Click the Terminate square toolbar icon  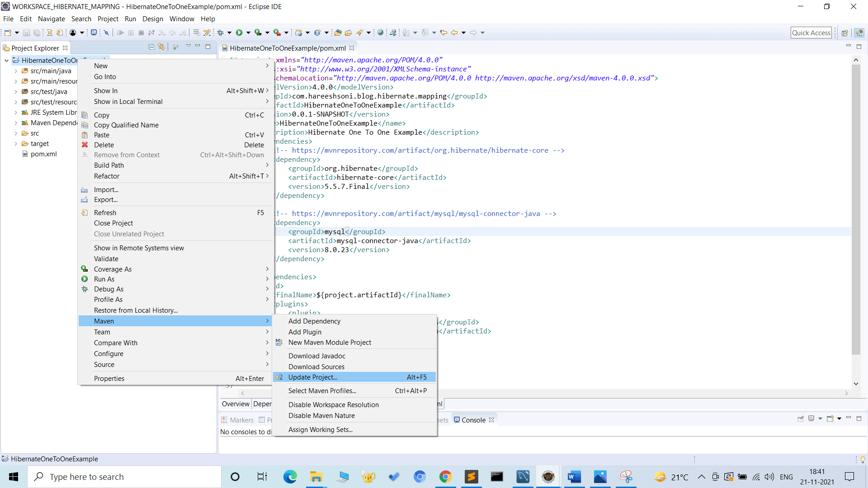pos(141,33)
